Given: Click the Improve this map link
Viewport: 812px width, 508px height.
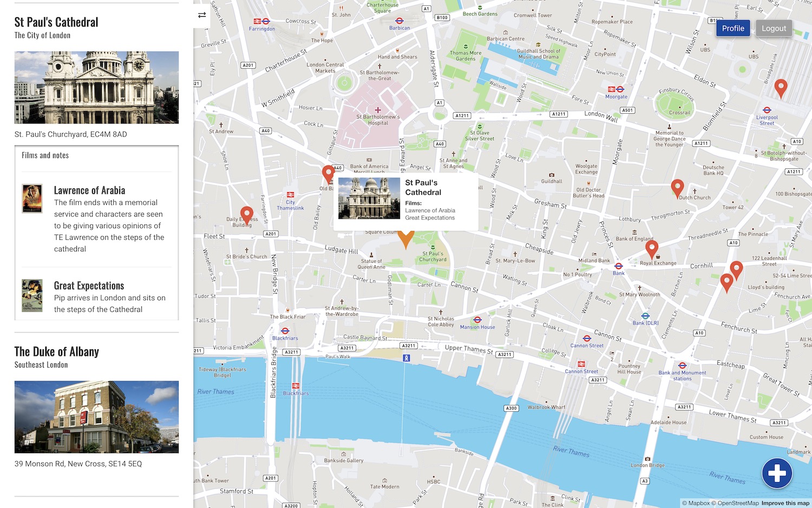Looking at the screenshot, I should coord(785,503).
